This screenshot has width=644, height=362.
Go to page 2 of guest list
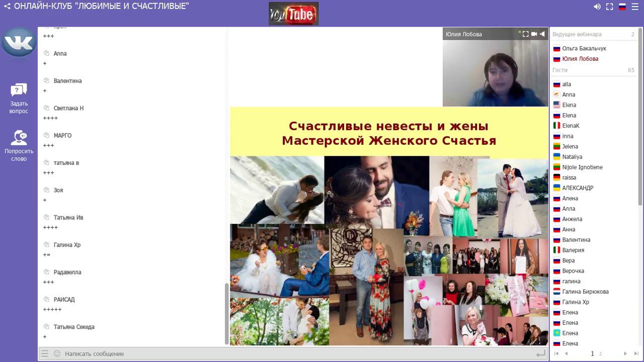600,354
